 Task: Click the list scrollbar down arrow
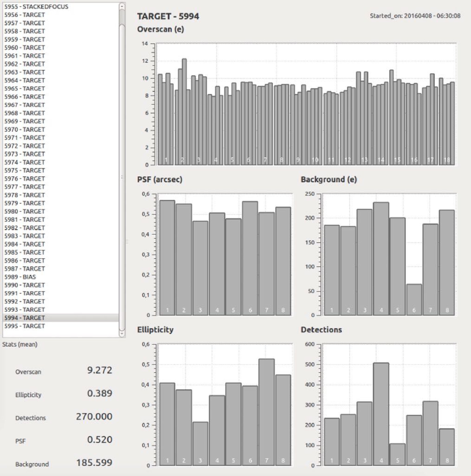click(122, 334)
